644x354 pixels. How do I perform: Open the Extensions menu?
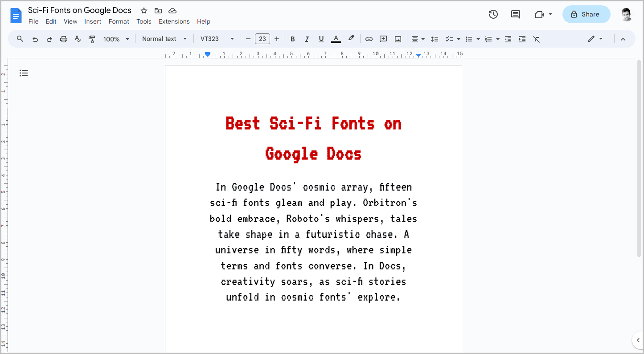click(x=174, y=21)
